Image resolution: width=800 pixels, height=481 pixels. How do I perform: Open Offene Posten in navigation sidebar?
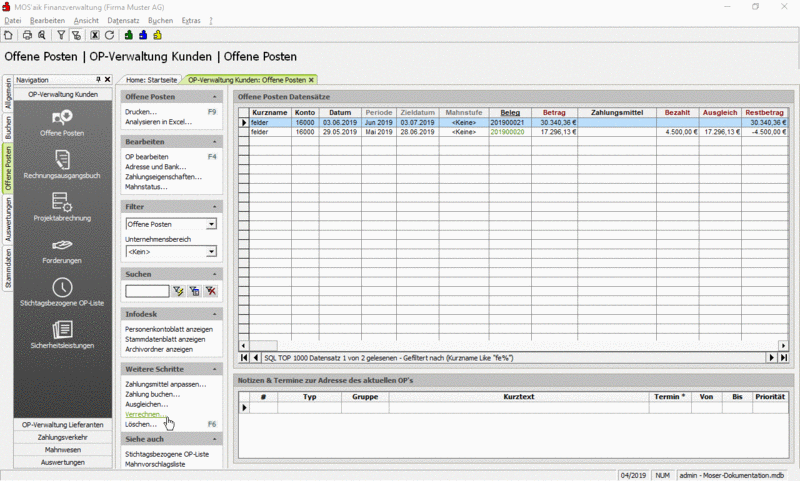(62, 122)
